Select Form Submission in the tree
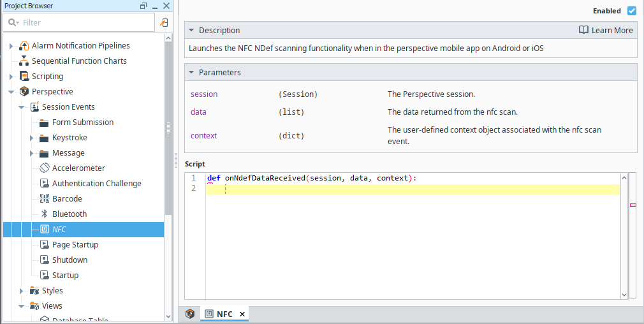Image resolution: width=644 pixels, height=324 pixels. tap(82, 122)
